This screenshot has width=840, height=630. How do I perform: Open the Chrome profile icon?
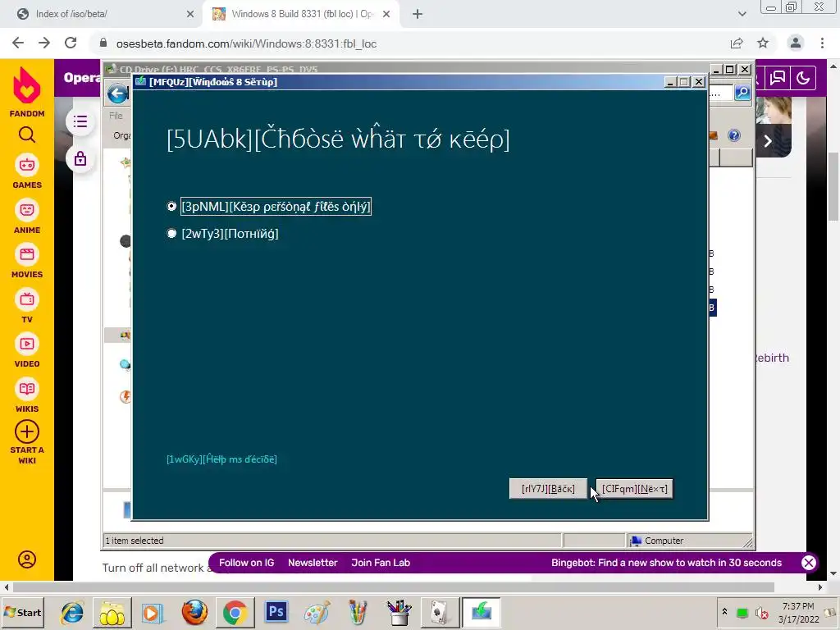[x=796, y=43]
